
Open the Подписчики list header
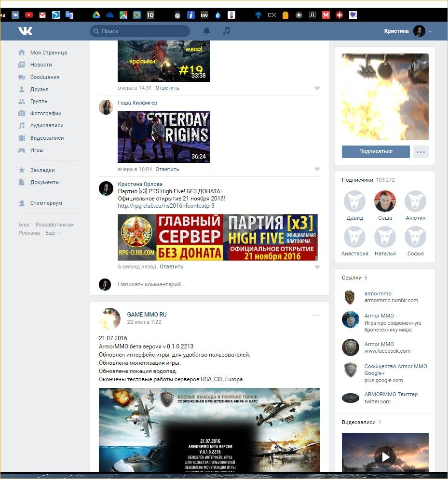(x=357, y=180)
